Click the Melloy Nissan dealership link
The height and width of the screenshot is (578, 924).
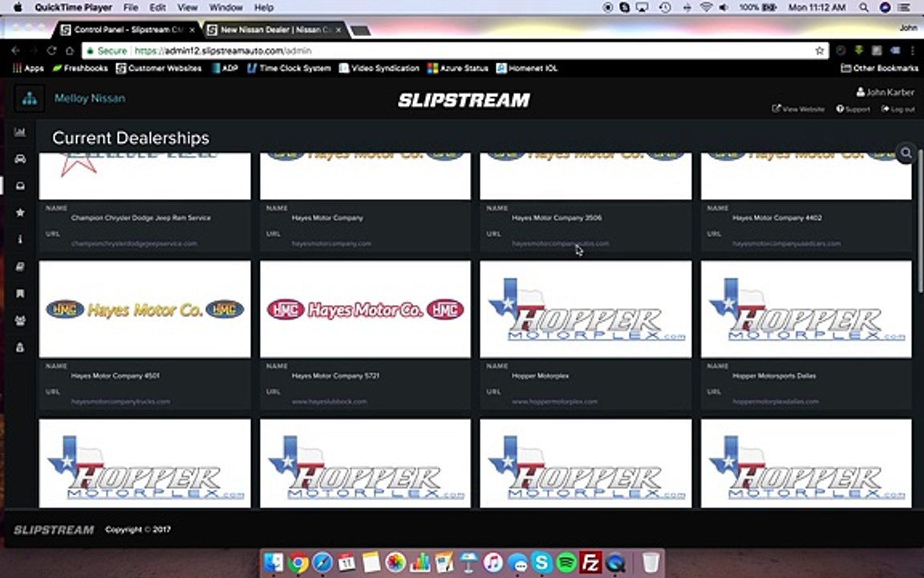pos(90,99)
